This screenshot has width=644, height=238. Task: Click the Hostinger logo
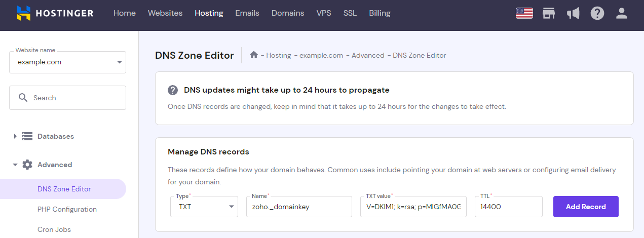pyautogui.click(x=55, y=13)
